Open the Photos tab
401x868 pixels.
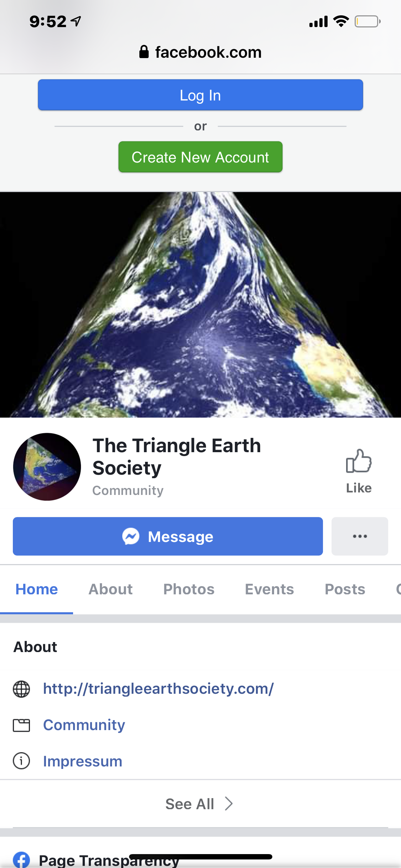189,589
